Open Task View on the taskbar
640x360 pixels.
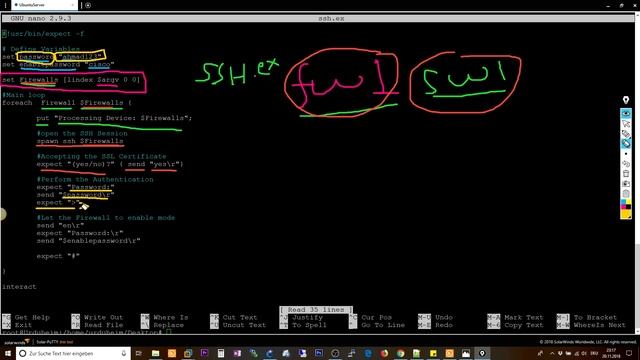[x=139, y=353]
